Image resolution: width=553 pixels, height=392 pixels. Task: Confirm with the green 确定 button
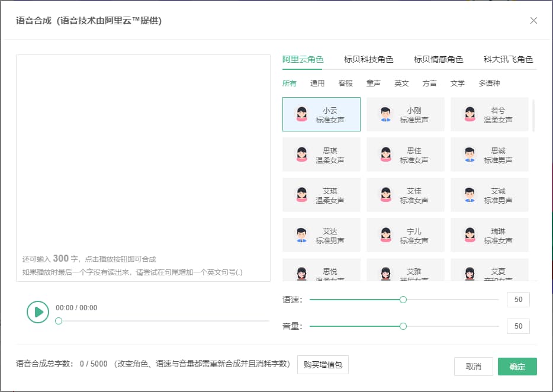click(517, 367)
